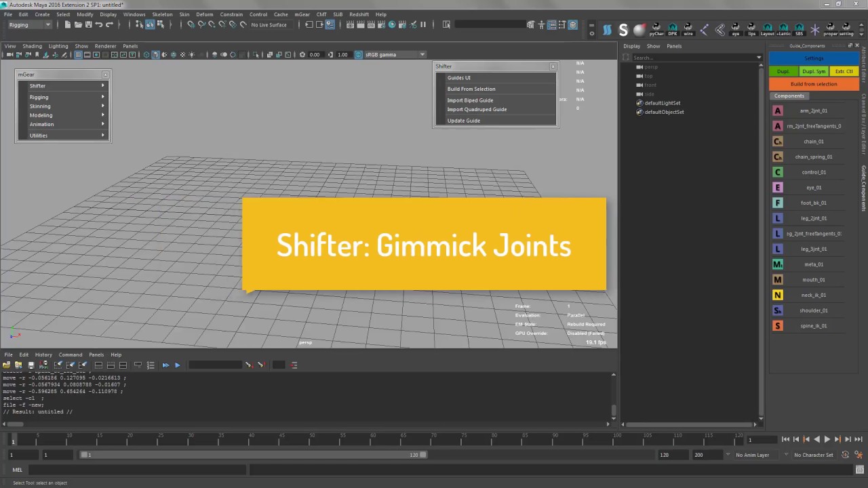Image resolution: width=868 pixels, height=488 pixels.
Task: Open the Rigging menu set dropdown
Action: click(29, 24)
